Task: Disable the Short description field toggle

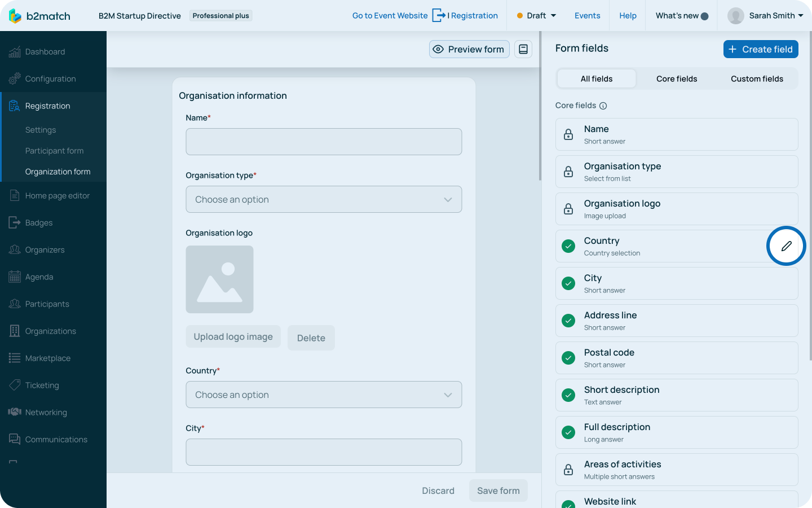Action: [568, 395]
